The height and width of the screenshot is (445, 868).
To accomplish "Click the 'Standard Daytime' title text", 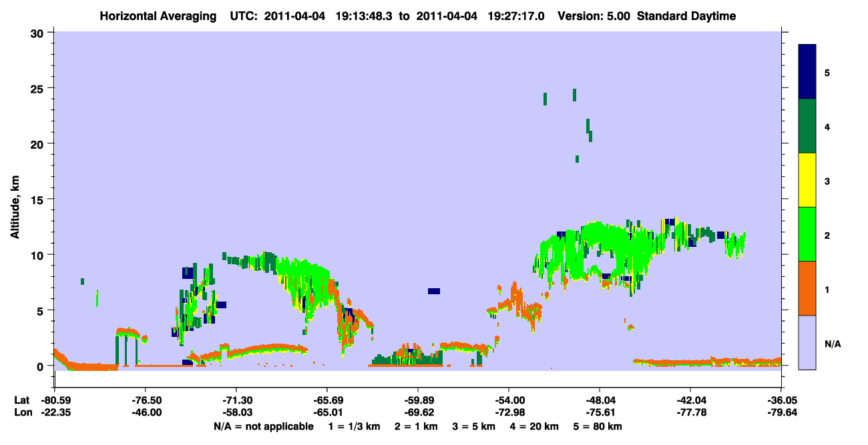I will click(x=686, y=16).
